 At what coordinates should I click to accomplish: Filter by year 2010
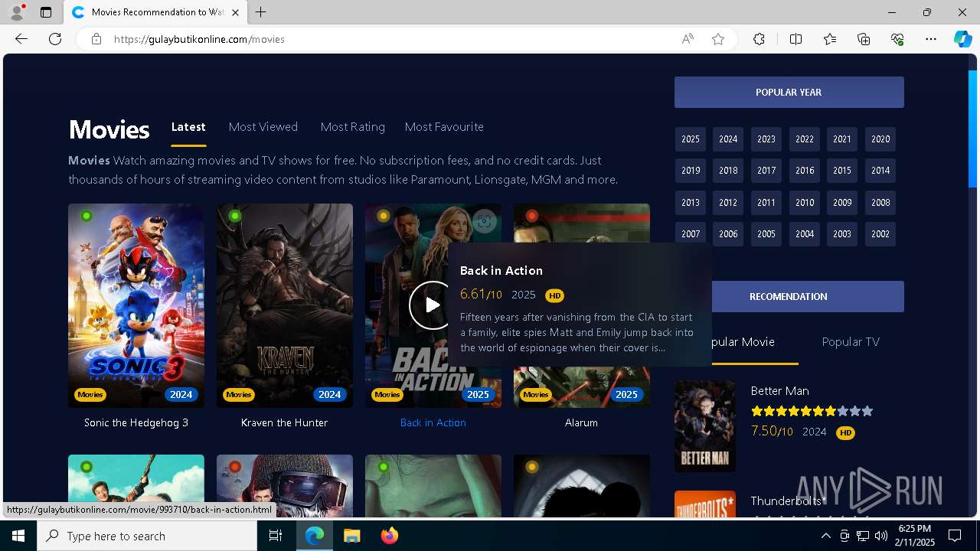click(x=805, y=203)
